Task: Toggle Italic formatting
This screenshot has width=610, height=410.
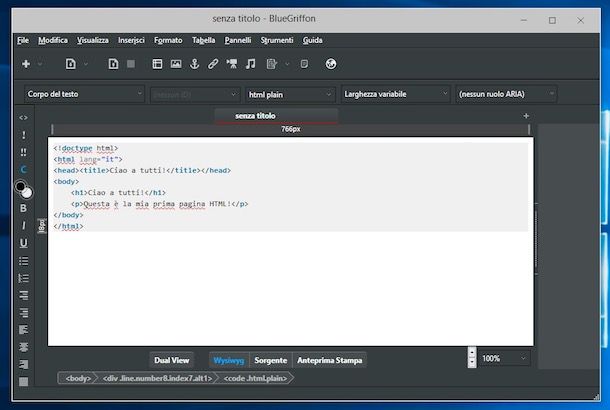Action: pos(24,226)
